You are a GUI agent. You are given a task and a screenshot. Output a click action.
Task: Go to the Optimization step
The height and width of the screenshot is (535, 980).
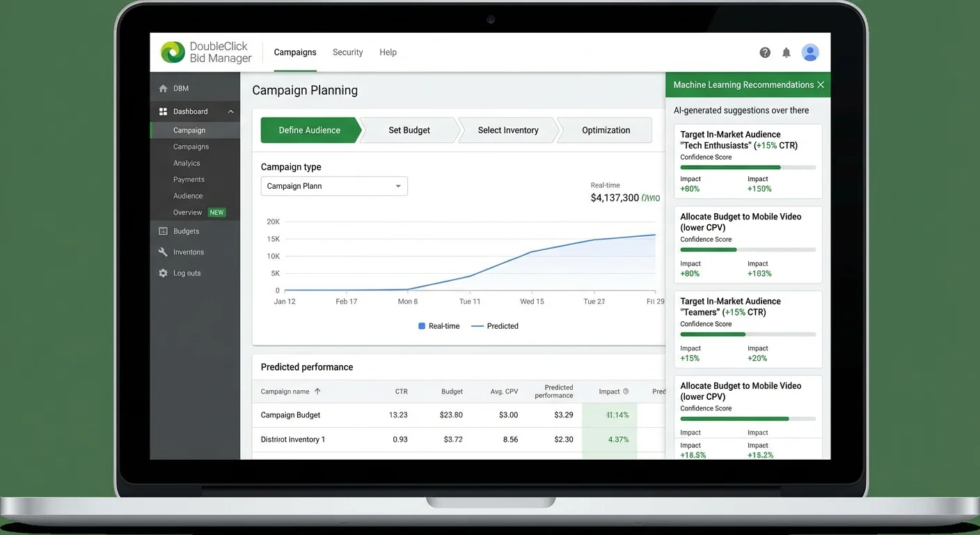[606, 130]
